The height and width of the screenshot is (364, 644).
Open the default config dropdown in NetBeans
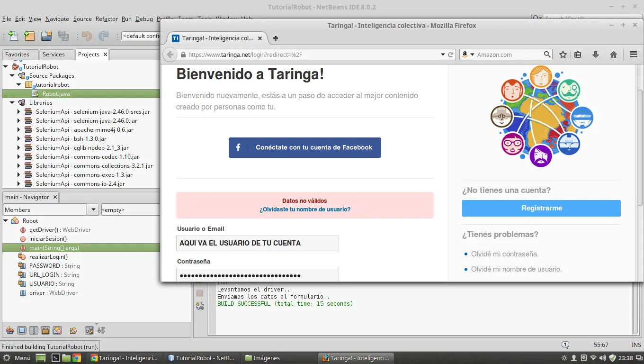(x=141, y=36)
